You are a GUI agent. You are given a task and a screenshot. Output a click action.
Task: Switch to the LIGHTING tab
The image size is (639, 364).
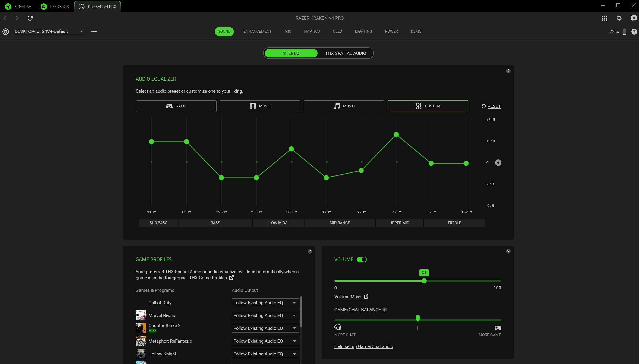tap(363, 31)
